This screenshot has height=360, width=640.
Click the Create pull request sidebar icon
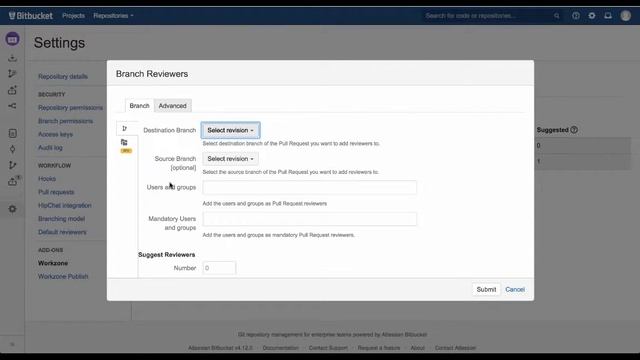coord(12,90)
